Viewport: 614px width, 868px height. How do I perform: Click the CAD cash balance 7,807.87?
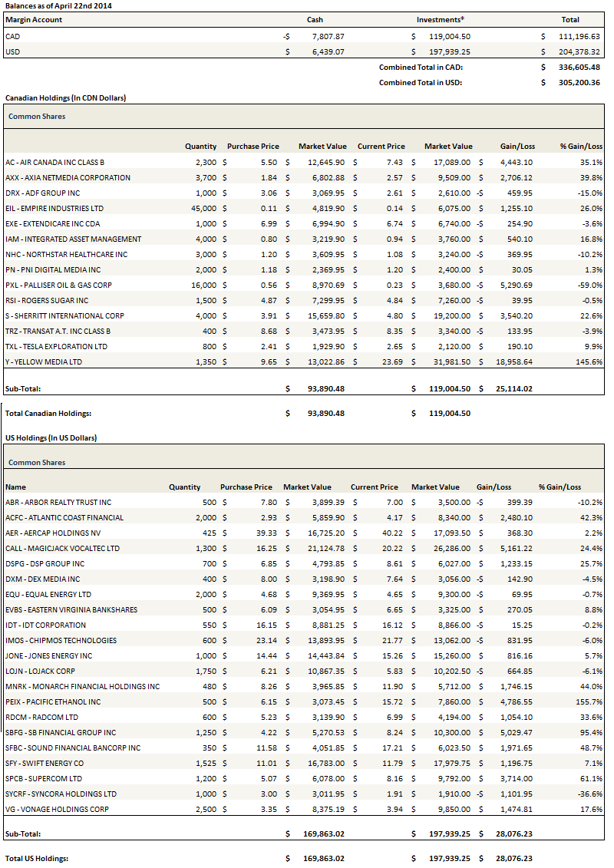click(328, 36)
